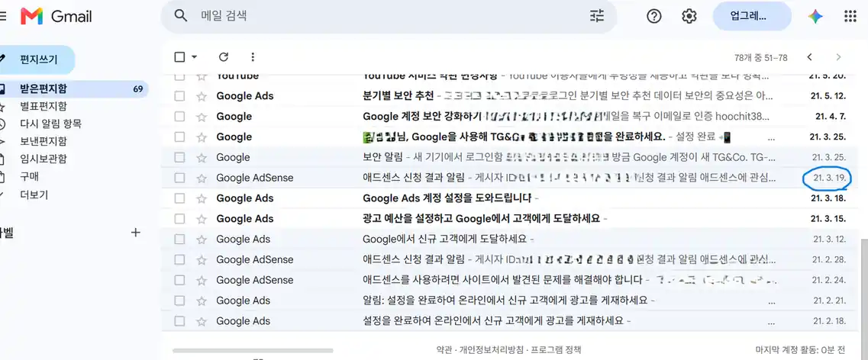
Task: Open the more options three-dot menu
Action: pos(253,56)
